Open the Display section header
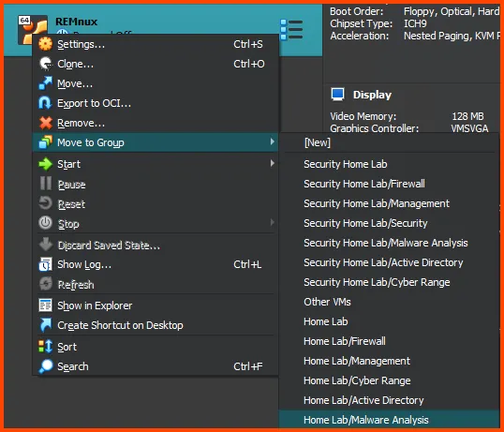Viewport: 504px width, 432px height. click(372, 95)
